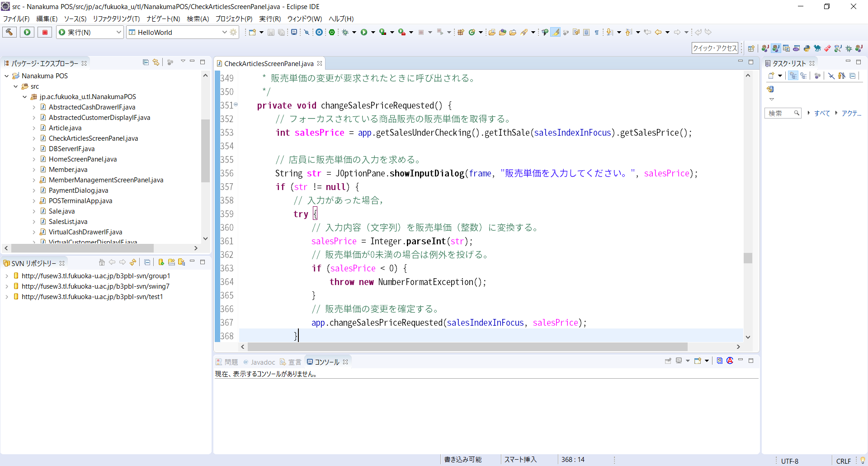Click the New Java Class icon
Screen dimensions: 868x466
(472, 32)
